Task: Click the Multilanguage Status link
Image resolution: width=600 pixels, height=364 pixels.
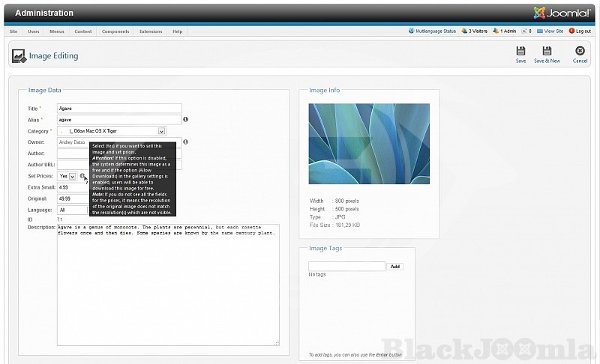Action: pyautogui.click(x=432, y=31)
